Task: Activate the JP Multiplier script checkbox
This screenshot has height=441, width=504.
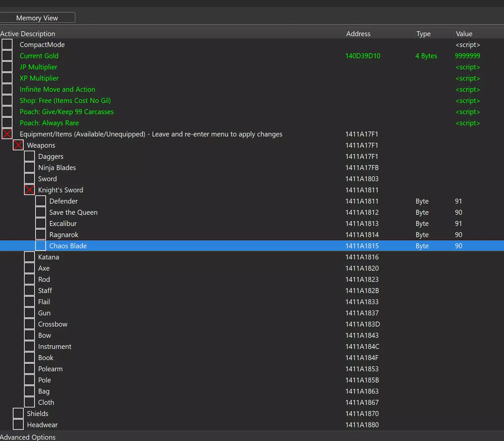Action: 7,67
